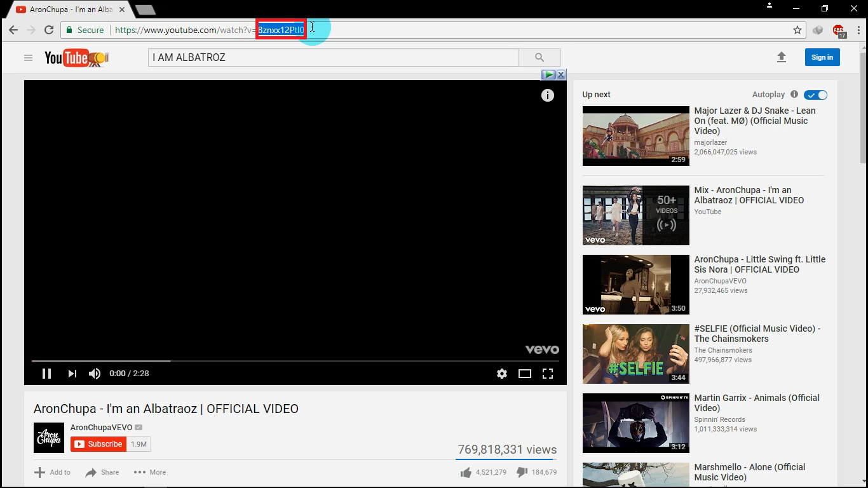
Task: Click Spinnin' Records channel name
Action: click(x=720, y=419)
